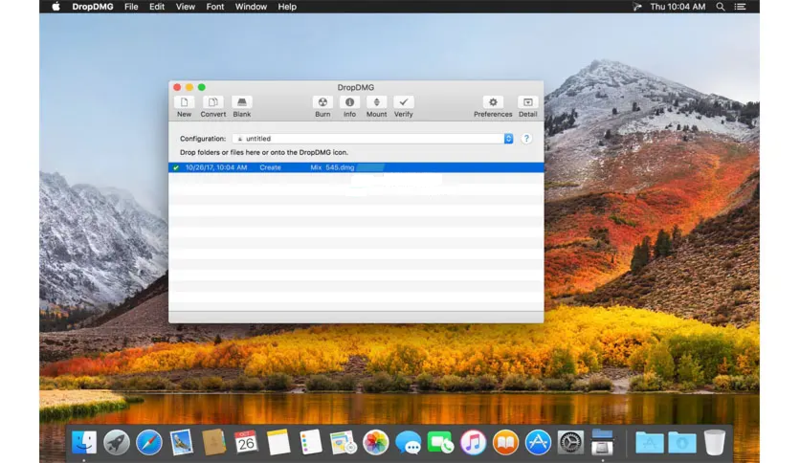Open Notes in the Dock
The width and height of the screenshot is (800, 463).
pyautogui.click(x=279, y=442)
